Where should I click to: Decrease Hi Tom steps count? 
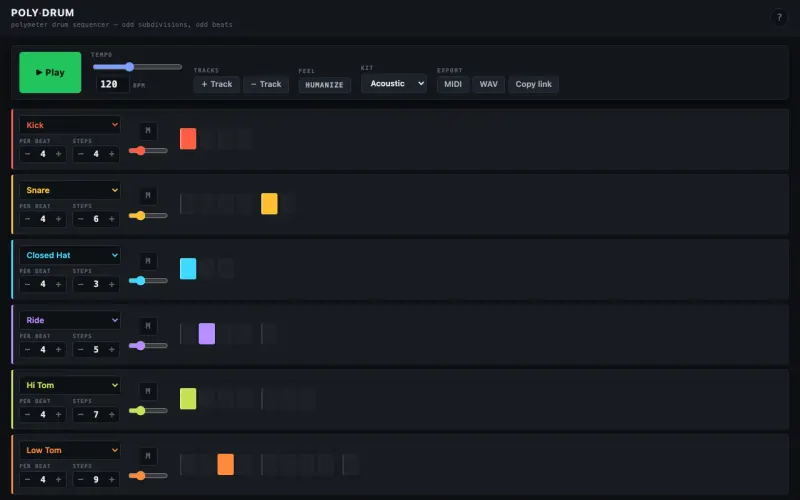pos(81,414)
